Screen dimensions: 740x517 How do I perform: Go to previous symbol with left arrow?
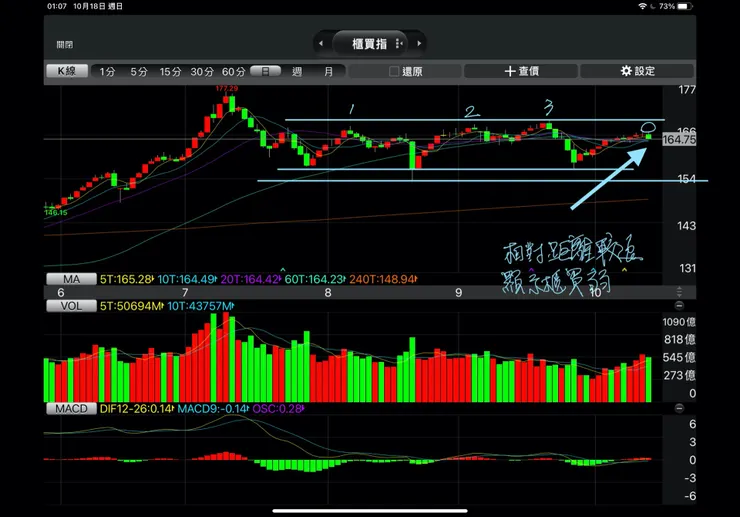coord(321,43)
